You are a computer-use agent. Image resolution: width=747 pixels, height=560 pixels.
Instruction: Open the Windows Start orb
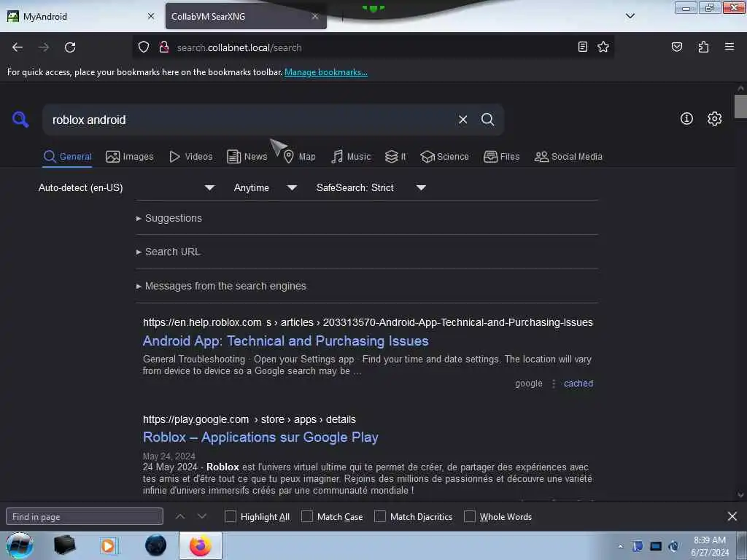tap(20, 545)
